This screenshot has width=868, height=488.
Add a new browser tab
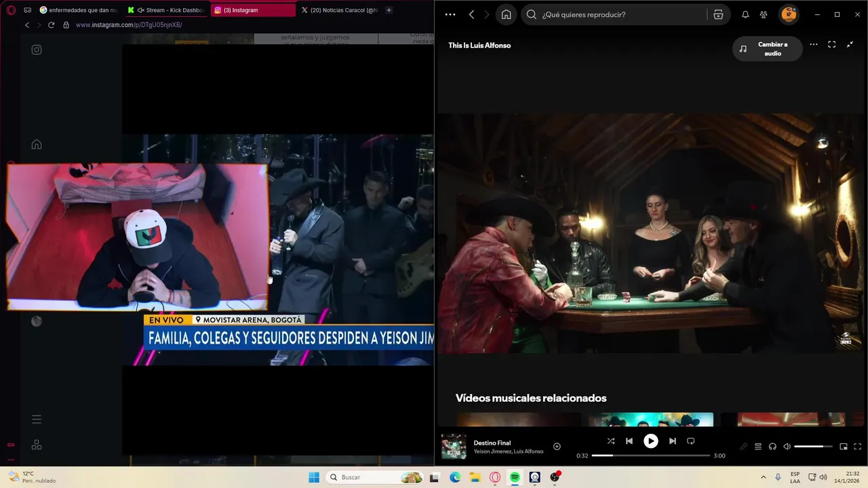tap(389, 10)
